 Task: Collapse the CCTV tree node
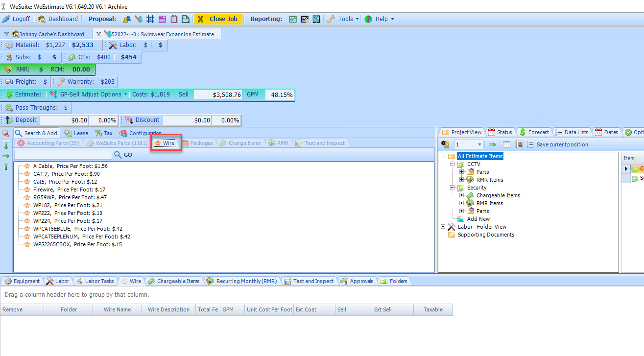tap(453, 164)
